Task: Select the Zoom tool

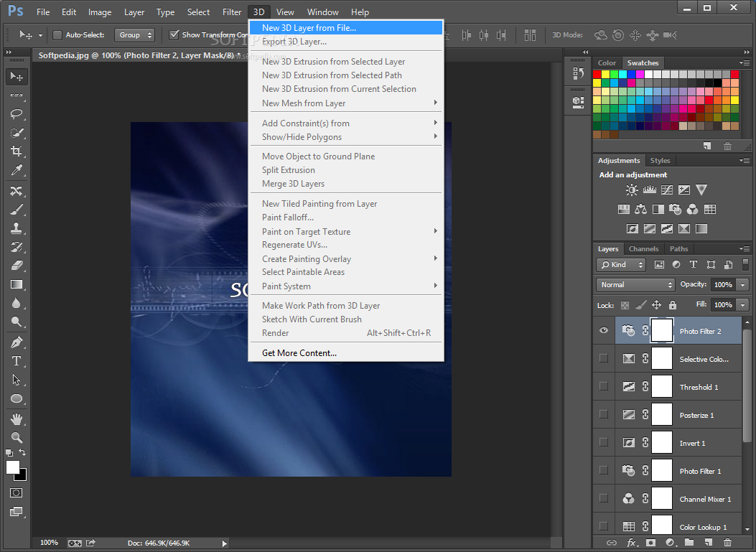Action: pos(17,438)
